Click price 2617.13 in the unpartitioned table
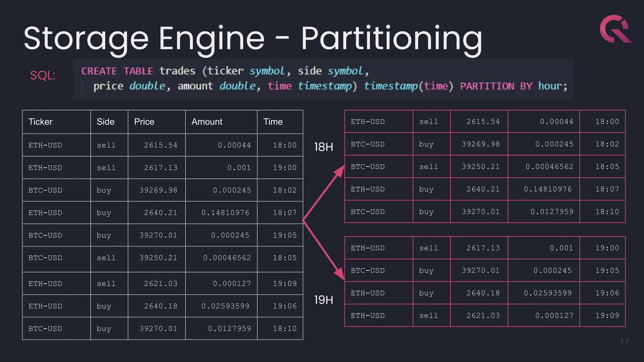The height and width of the screenshot is (362, 644). [x=161, y=168]
